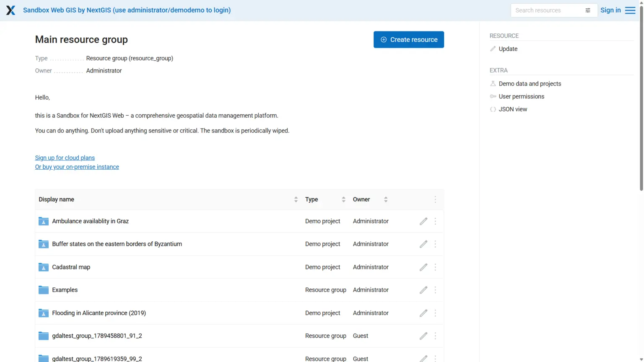Open the Examples resource group
This screenshot has height=362, width=644.
[x=65, y=290]
